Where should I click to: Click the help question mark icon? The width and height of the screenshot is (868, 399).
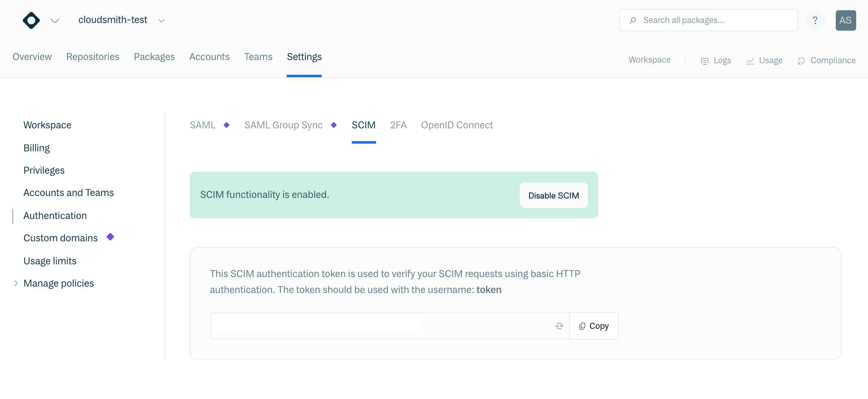point(815,20)
